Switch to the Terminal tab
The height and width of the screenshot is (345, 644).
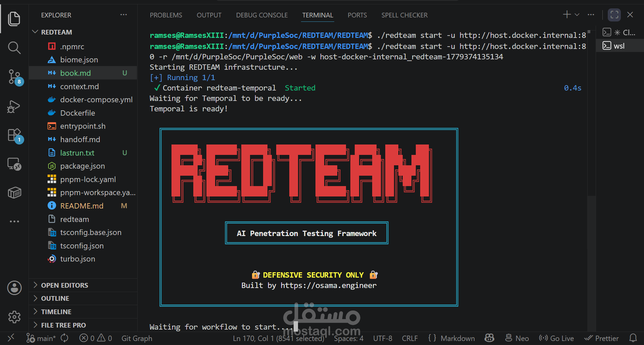click(317, 15)
